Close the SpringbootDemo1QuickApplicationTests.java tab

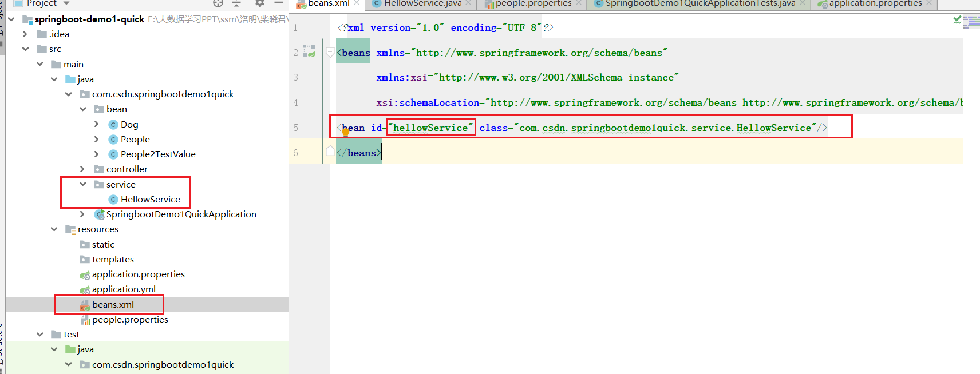click(803, 3)
